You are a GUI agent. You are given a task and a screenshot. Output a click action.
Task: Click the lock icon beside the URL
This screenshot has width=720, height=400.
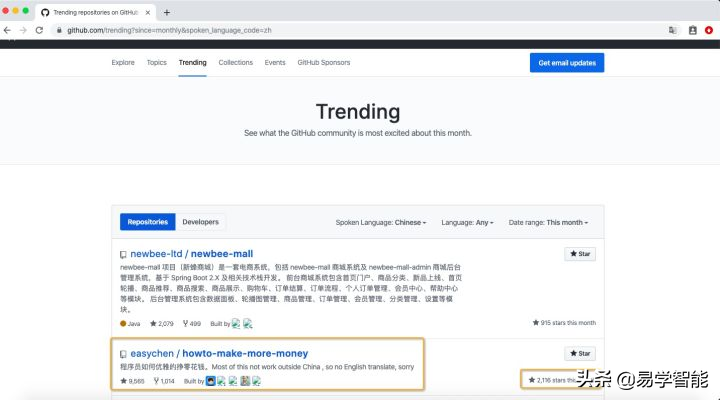tap(59, 30)
